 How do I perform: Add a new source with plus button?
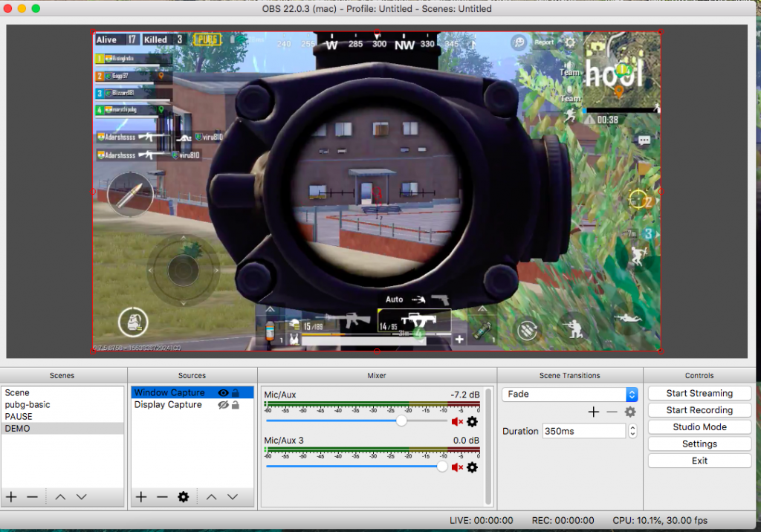tap(141, 497)
